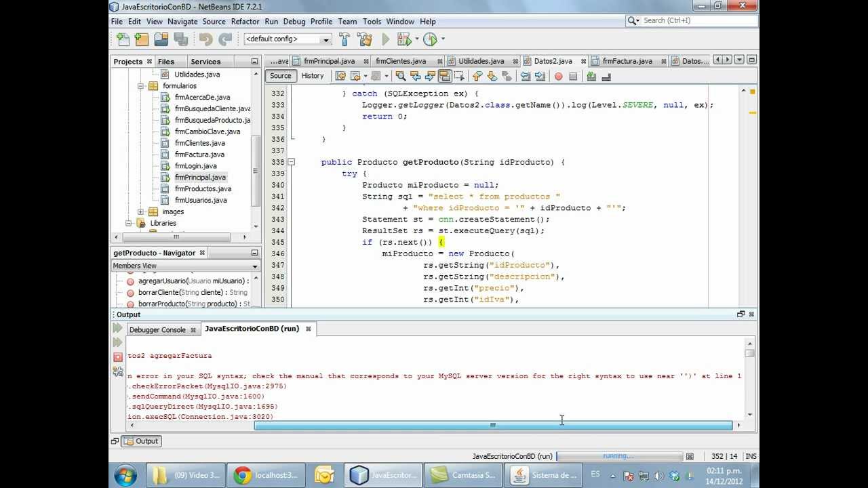Click Shift Line Left icon
868x488 pixels.
click(x=526, y=76)
